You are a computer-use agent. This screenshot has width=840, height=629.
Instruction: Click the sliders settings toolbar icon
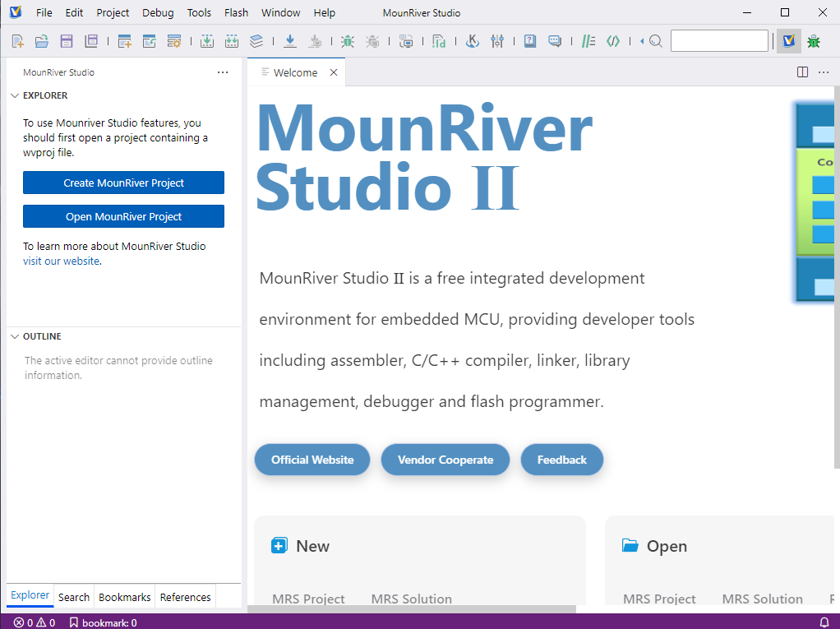click(x=497, y=41)
